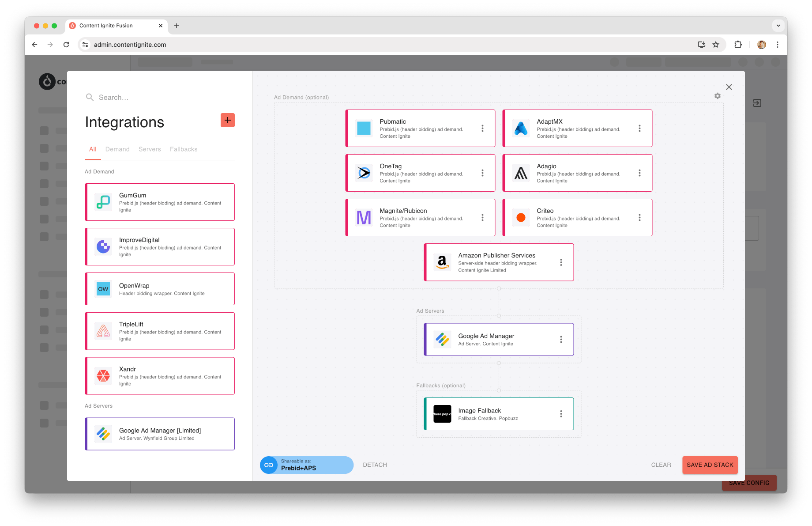
Task: Reload the page in Chrome
Action: click(66, 45)
